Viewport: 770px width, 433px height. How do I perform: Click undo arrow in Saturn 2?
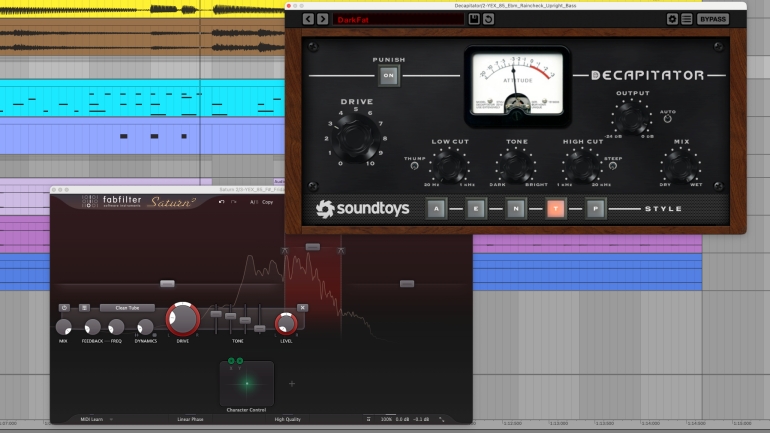tap(221, 202)
